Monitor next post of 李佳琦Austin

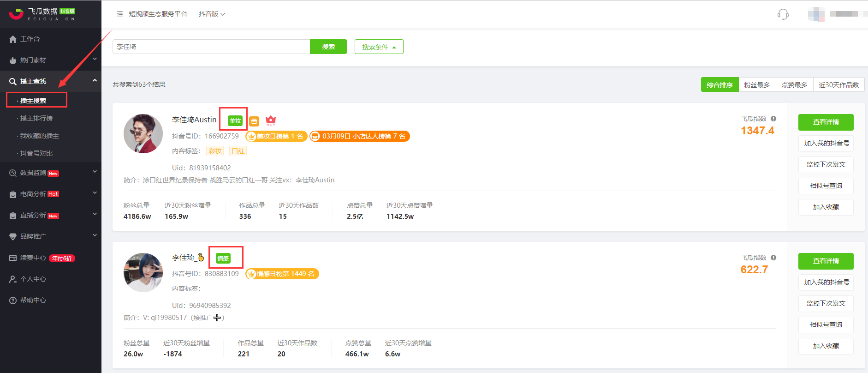point(826,164)
